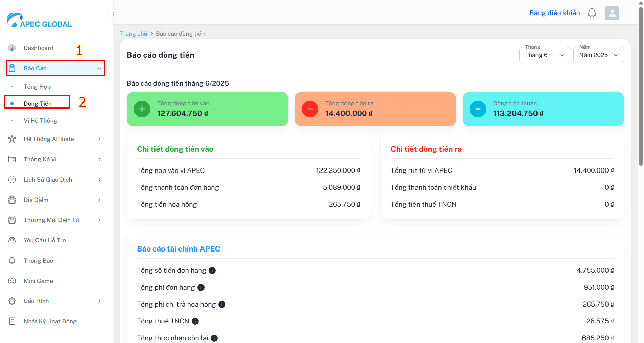The height and width of the screenshot is (343, 644).
Task: Click info icon beside Tổng thuế TNCN
Action: pyautogui.click(x=195, y=321)
